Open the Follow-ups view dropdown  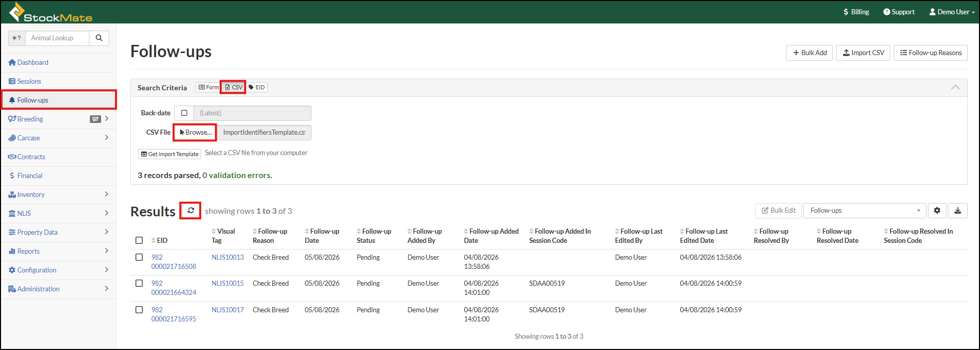click(865, 210)
